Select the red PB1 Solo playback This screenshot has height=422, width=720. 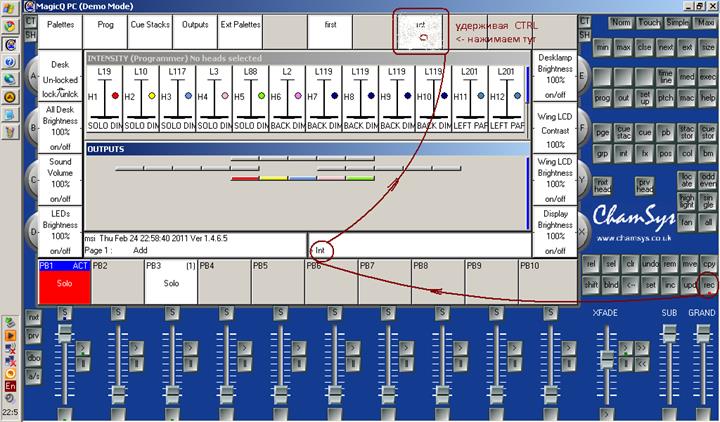(x=64, y=282)
